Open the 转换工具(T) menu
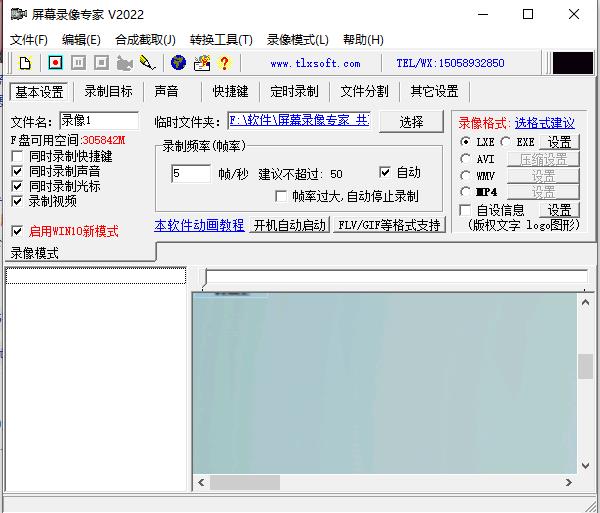The height and width of the screenshot is (513, 600). coord(221,40)
